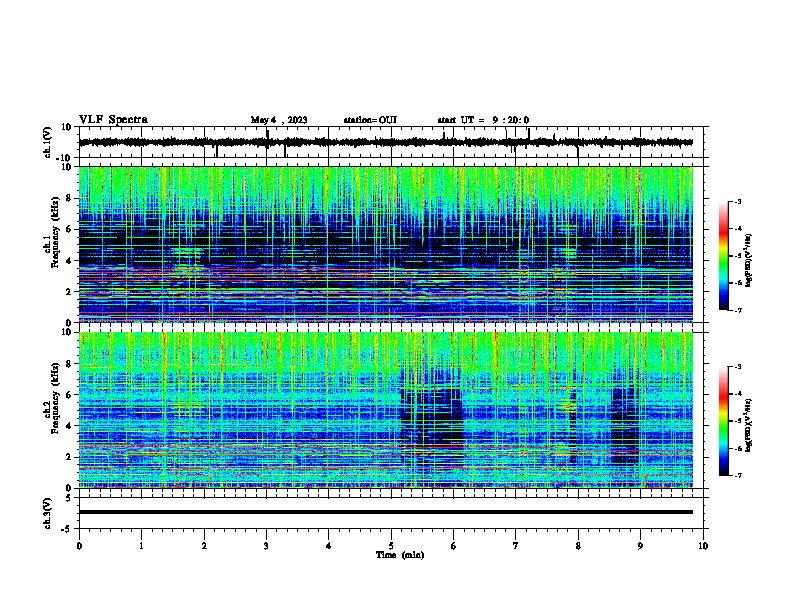Click the "ch.1(V)" y-axis label

point(48,142)
